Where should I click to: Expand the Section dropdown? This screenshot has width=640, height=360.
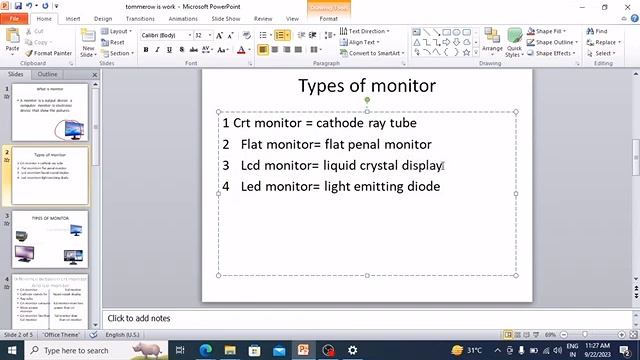(x=118, y=53)
